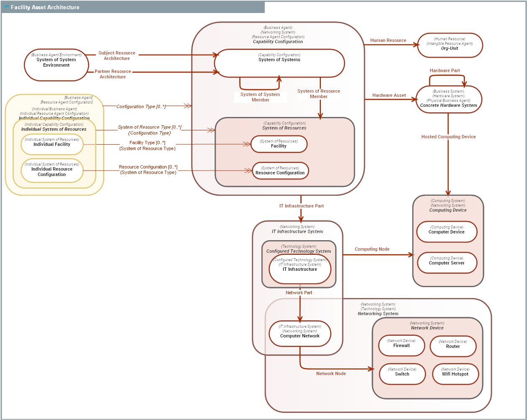This screenshot has width=527, height=420.
Task: Select the Switch network device
Action: tap(402, 374)
